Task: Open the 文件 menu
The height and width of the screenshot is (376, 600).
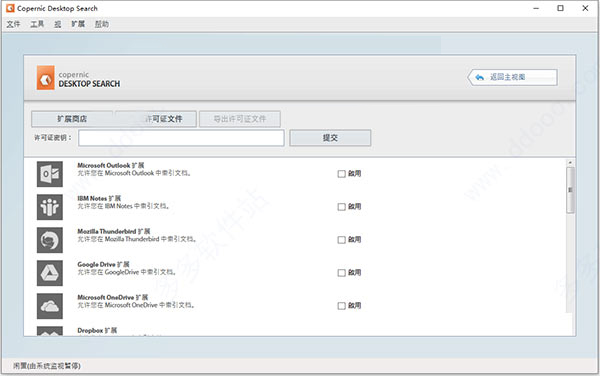Action: pos(13,24)
